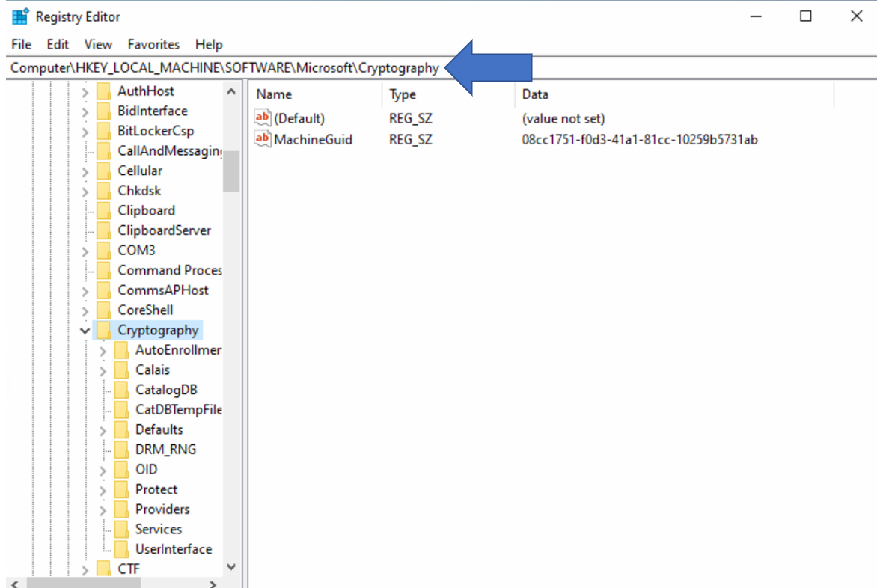
Task: Select the Providers tree item
Action: (x=162, y=509)
